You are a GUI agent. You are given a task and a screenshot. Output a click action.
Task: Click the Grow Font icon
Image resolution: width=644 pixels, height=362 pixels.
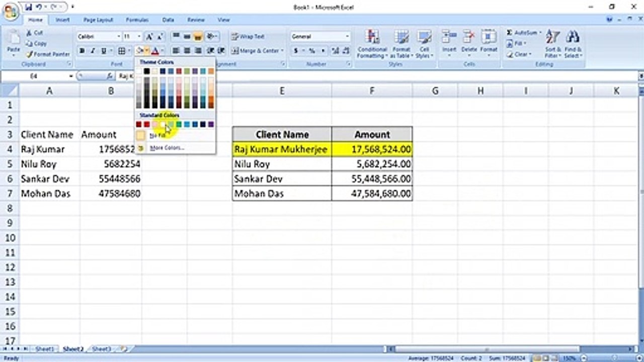point(149,37)
